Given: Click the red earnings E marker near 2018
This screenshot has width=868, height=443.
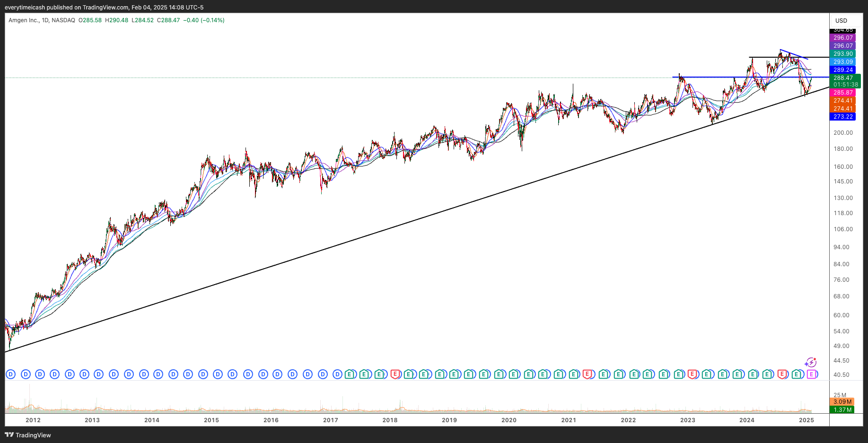Looking at the screenshot, I should click(395, 374).
